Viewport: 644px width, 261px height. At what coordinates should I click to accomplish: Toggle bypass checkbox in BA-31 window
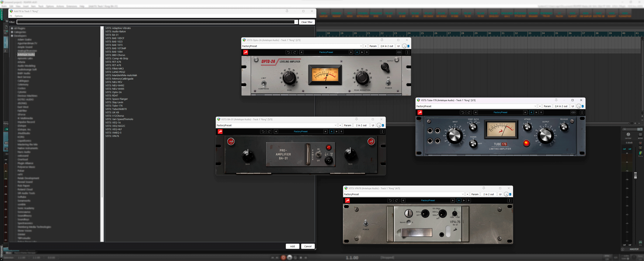(383, 125)
